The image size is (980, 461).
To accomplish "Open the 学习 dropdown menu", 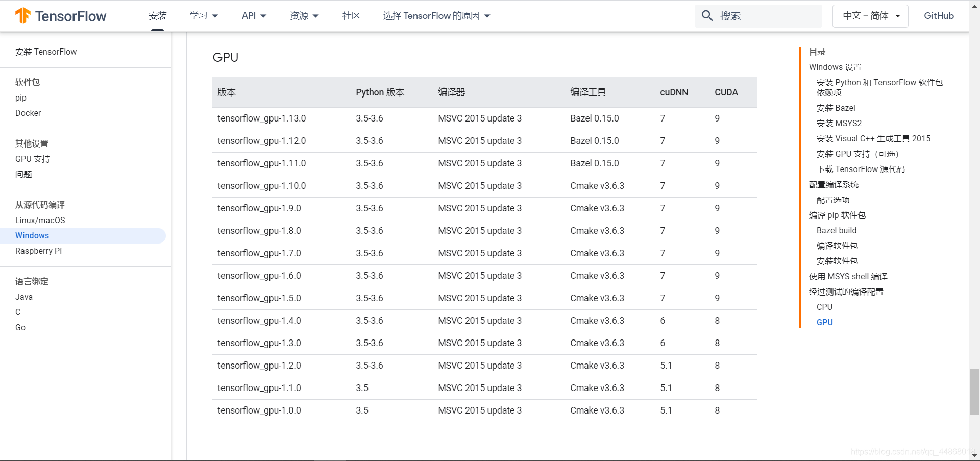I will click(204, 16).
